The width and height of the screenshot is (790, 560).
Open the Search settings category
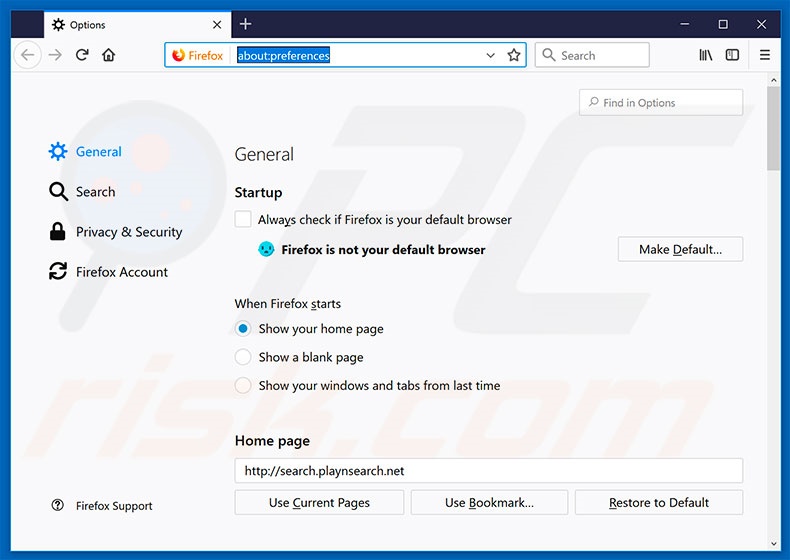point(82,192)
